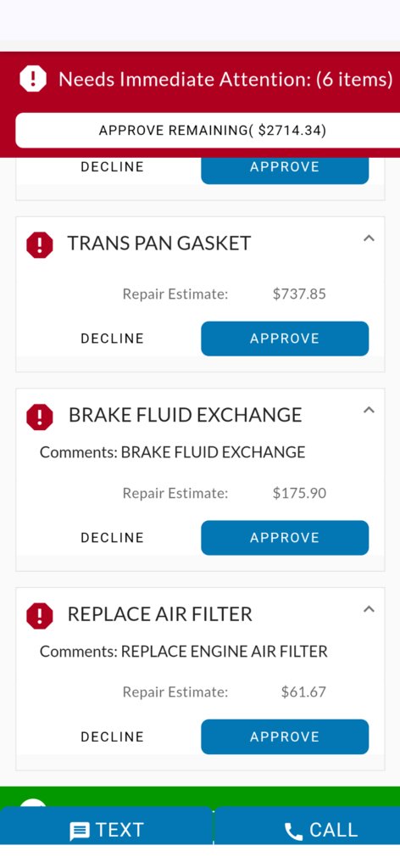The width and height of the screenshot is (400, 868).
Task: Decline the REPLACE AIR FILTER item
Action: point(113,736)
